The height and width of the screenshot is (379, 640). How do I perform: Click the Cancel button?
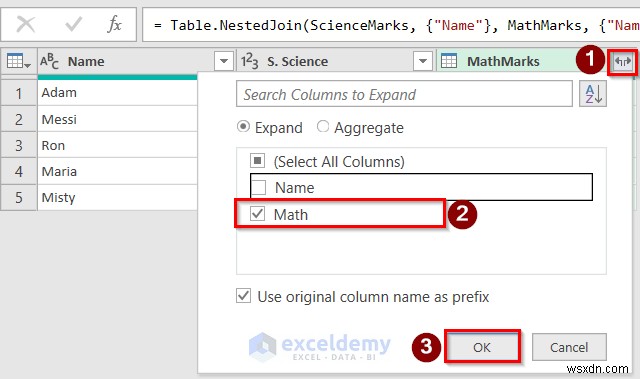point(569,347)
